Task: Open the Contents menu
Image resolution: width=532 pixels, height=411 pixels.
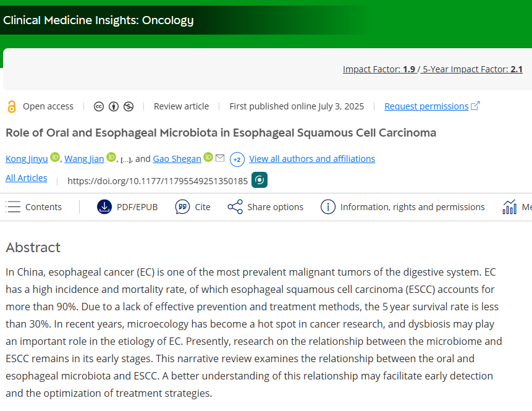Action: [34, 207]
